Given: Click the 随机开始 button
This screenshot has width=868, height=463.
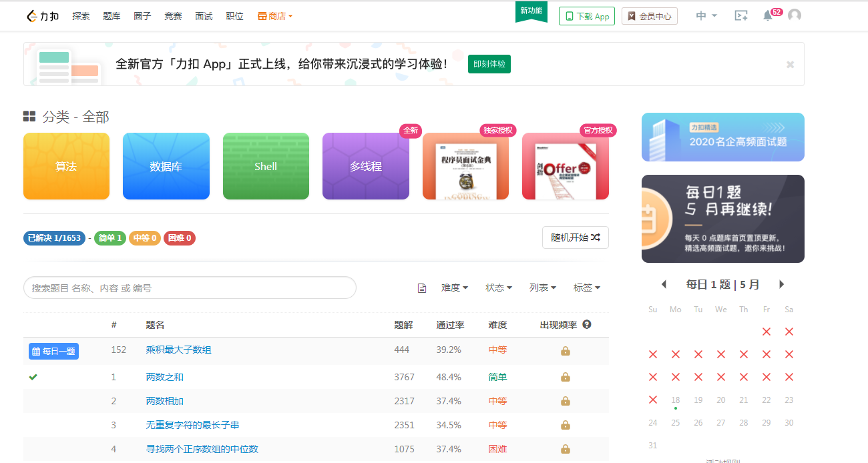Looking at the screenshot, I should tap(576, 238).
